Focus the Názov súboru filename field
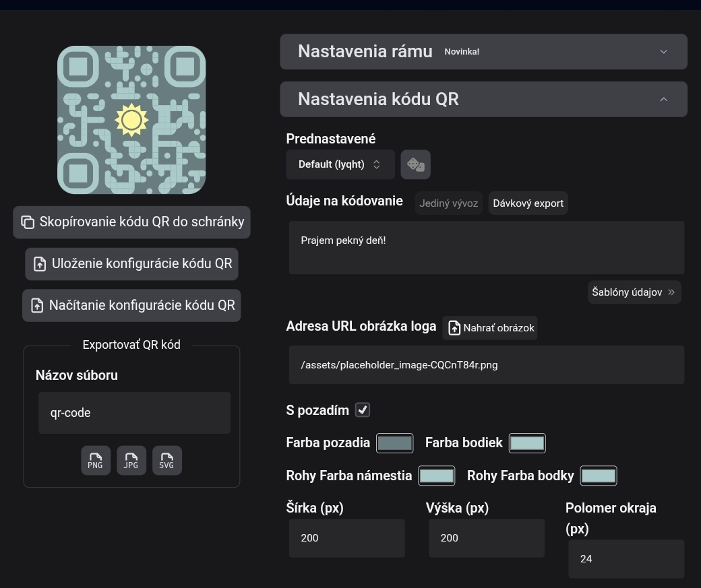 pos(135,413)
